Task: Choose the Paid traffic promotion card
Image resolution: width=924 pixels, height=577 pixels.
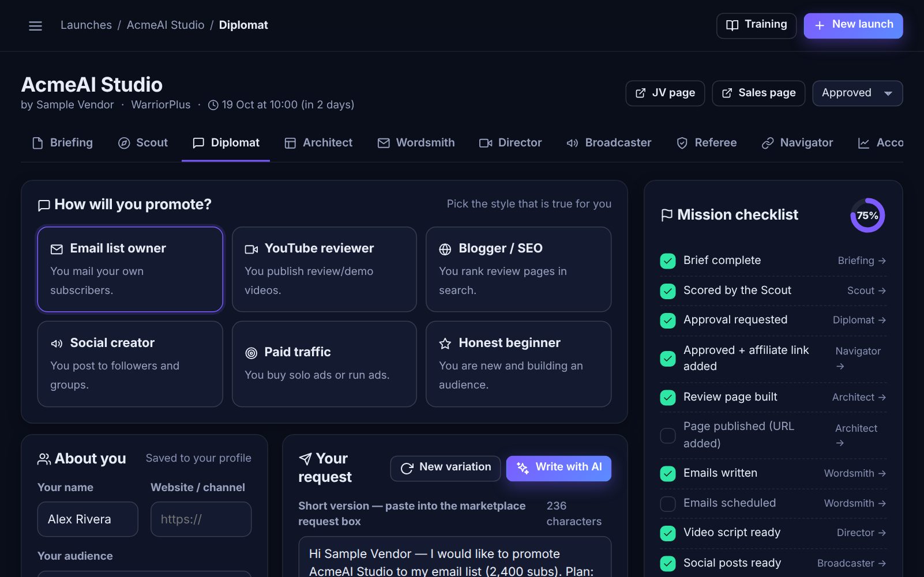Action: pos(324,364)
